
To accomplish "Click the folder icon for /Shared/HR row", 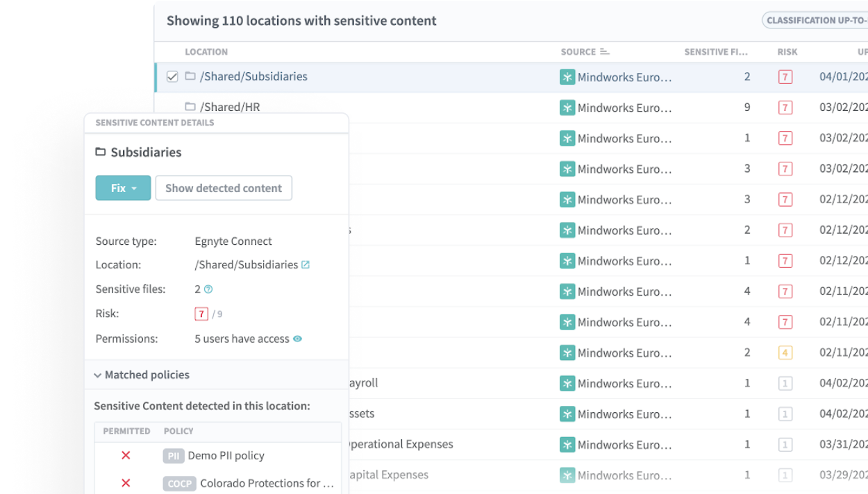I will (190, 107).
